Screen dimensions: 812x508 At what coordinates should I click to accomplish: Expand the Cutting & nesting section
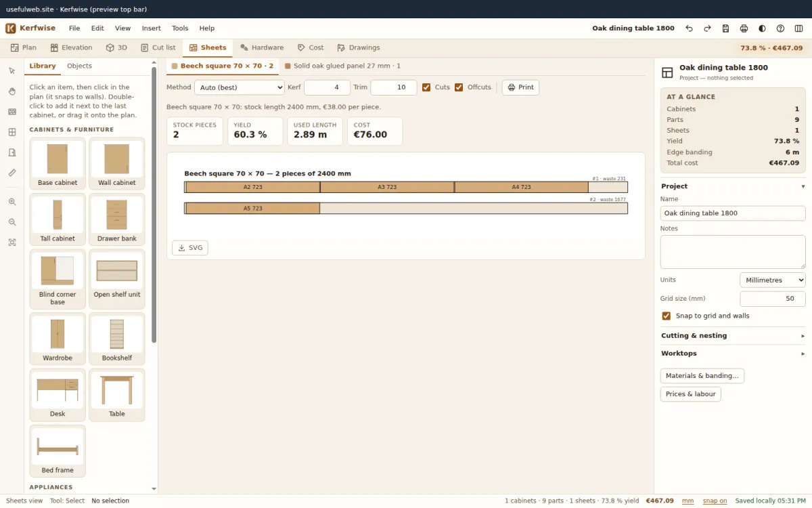[733, 336]
